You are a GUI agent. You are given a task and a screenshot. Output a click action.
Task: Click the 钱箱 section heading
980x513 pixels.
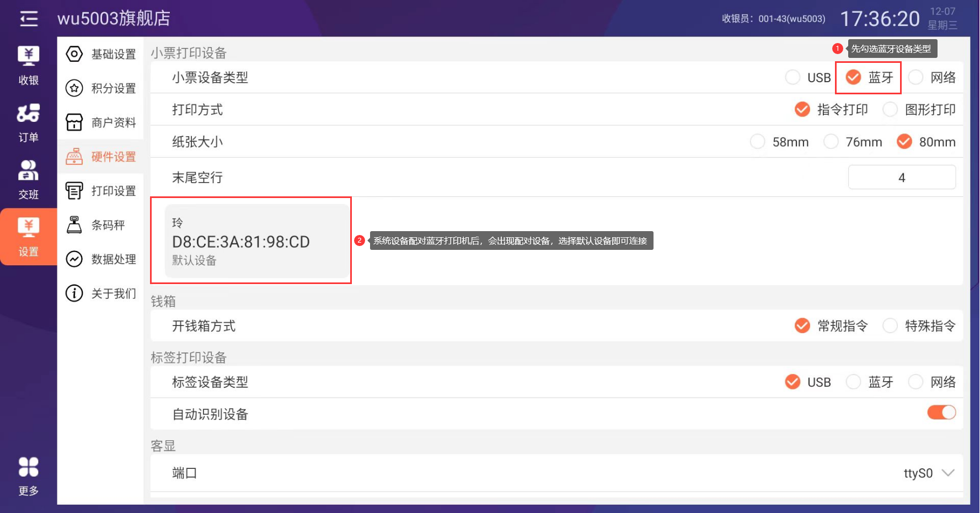(163, 301)
